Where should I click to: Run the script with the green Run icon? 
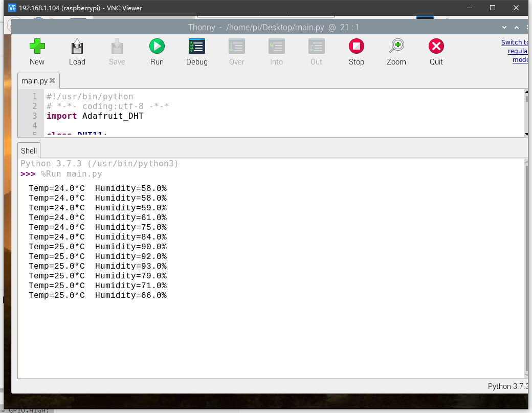tap(157, 47)
